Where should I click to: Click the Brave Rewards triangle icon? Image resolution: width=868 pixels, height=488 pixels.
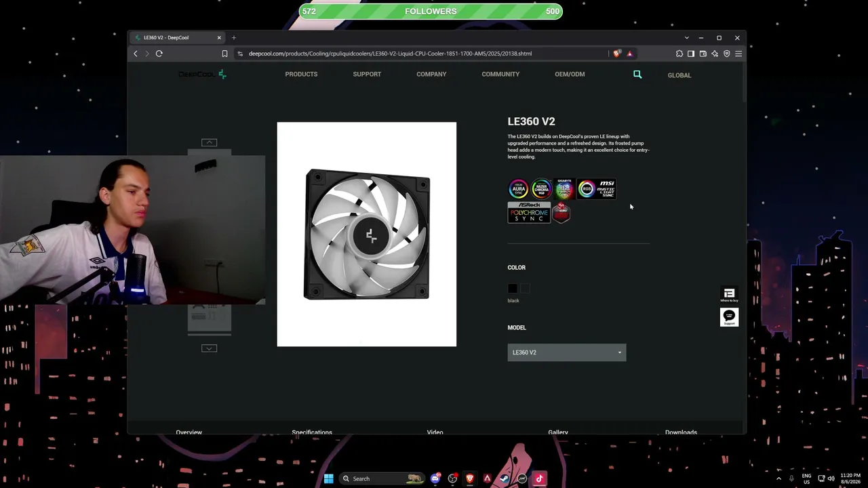(x=629, y=54)
